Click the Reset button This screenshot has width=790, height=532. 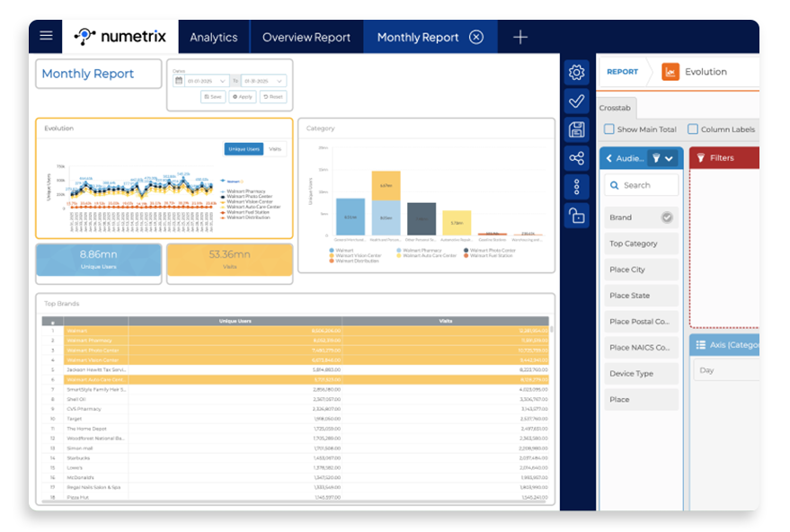[273, 97]
